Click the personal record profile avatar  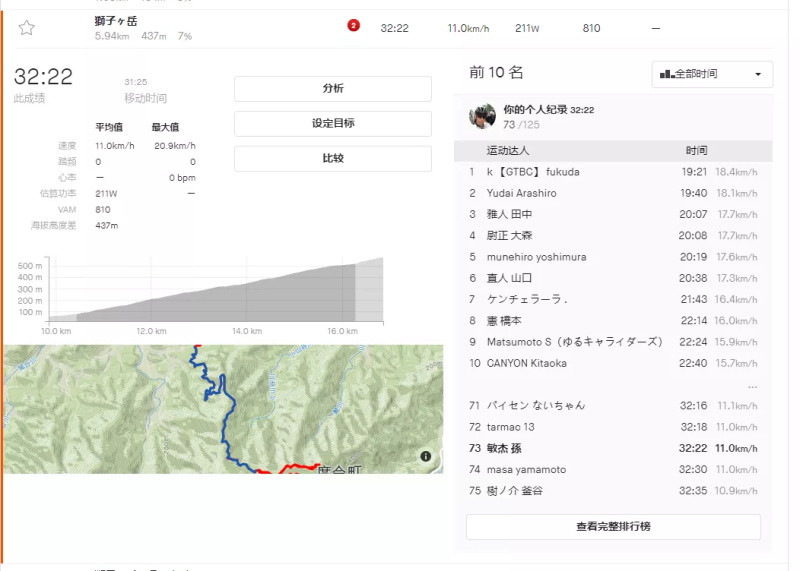tap(483, 116)
